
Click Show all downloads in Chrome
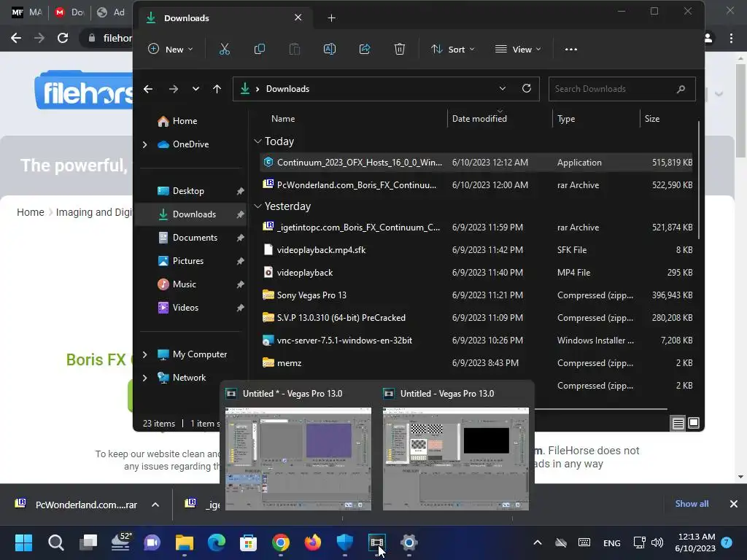coord(692,504)
